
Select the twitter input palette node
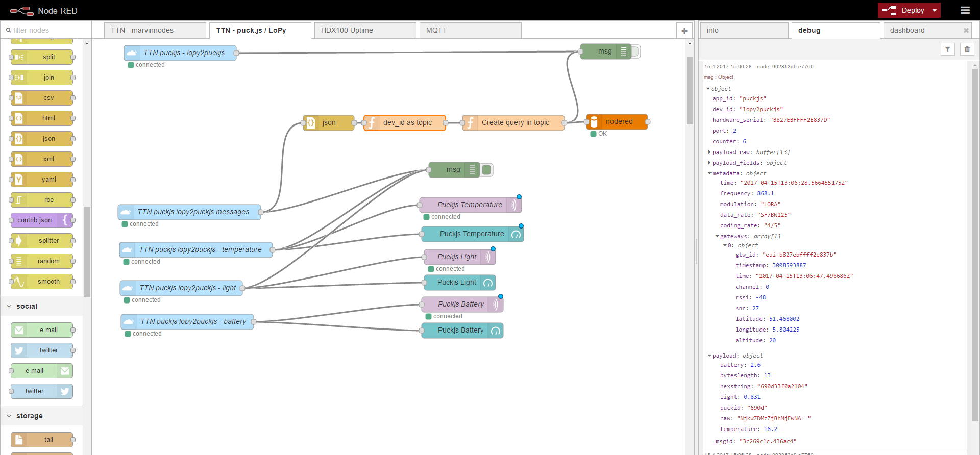click(42, 350)
